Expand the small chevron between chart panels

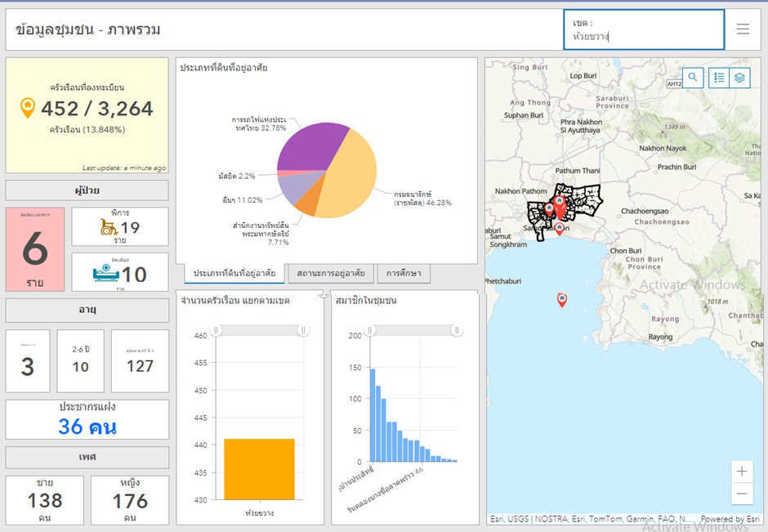pyautogui.click(x=324, y=294)
